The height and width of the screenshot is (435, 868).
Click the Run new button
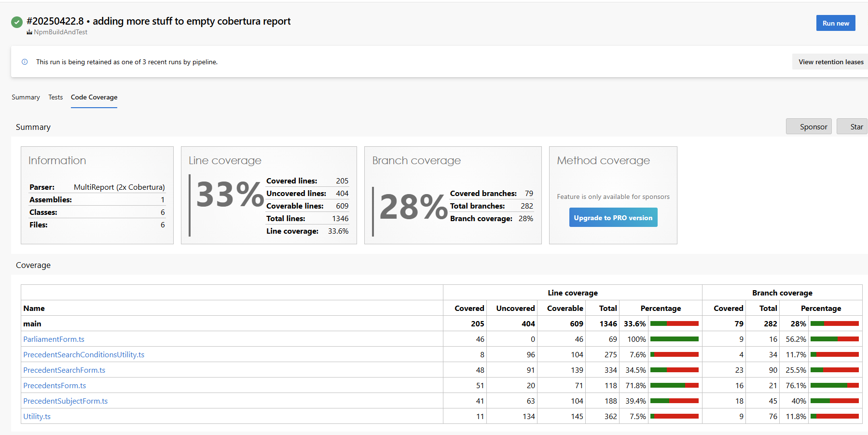[835, 23]
